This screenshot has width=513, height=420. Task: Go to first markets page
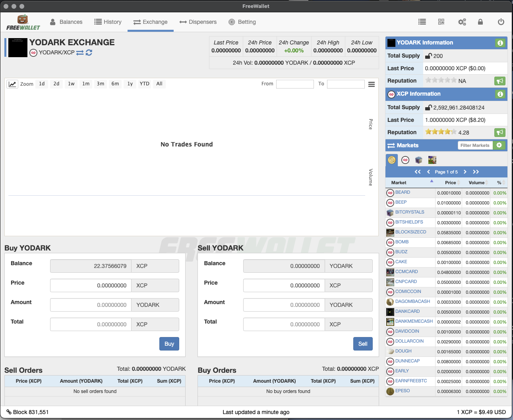pos(418,172)
